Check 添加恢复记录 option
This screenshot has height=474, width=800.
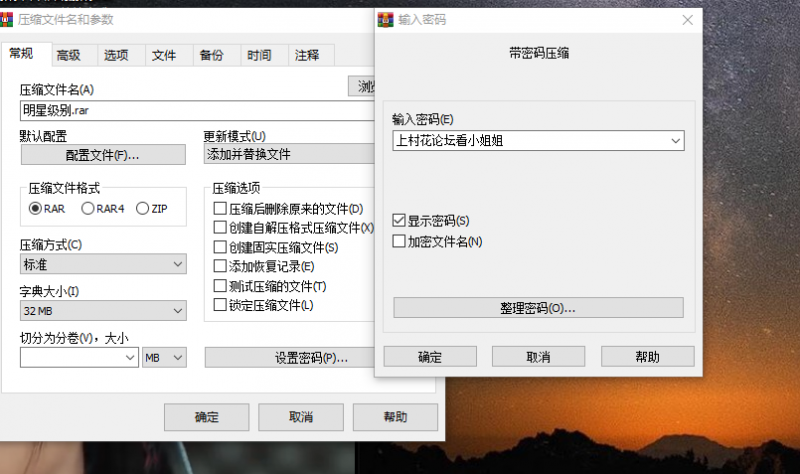(x=220, y=267)
